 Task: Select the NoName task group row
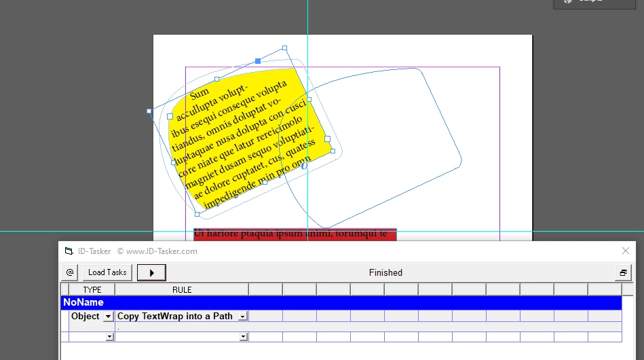click(341, 302)
